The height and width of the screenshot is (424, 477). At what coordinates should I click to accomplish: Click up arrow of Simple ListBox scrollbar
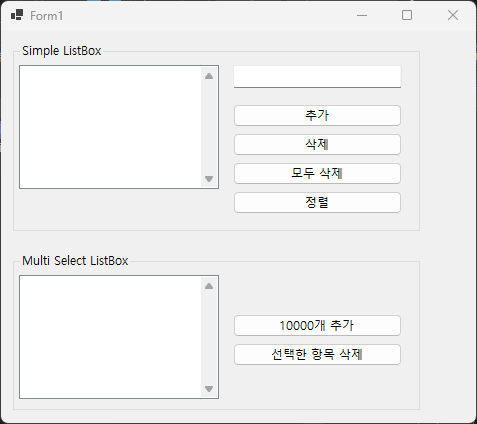pos(209,76)
